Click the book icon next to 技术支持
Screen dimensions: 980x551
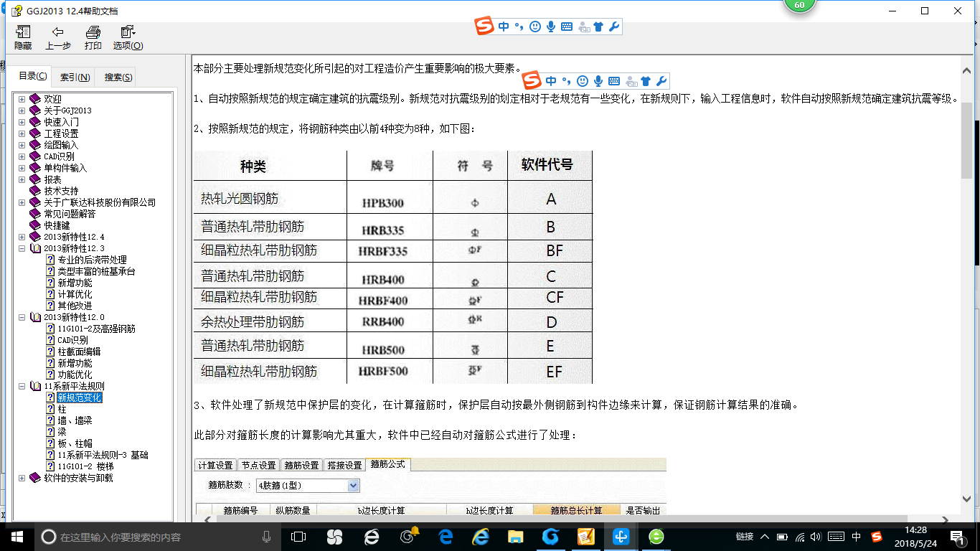[35, 191]
